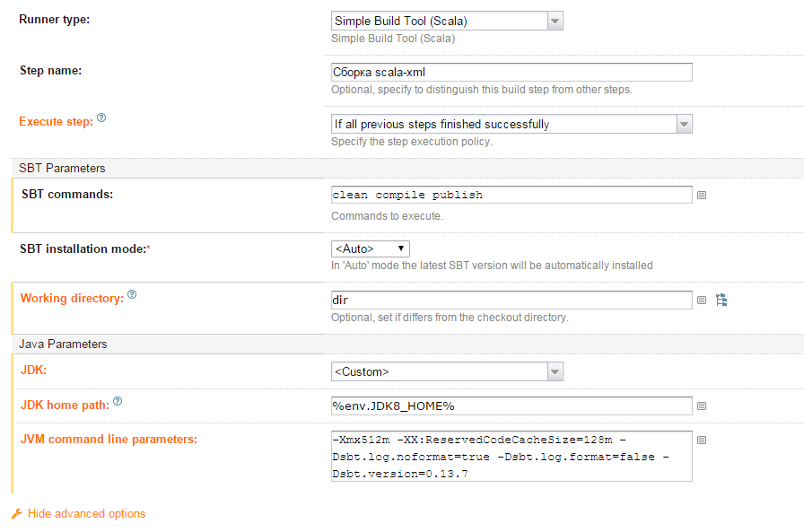Screen dimensions: 804x532
Task: Click the Execute step label
Action: coord(56,122)
